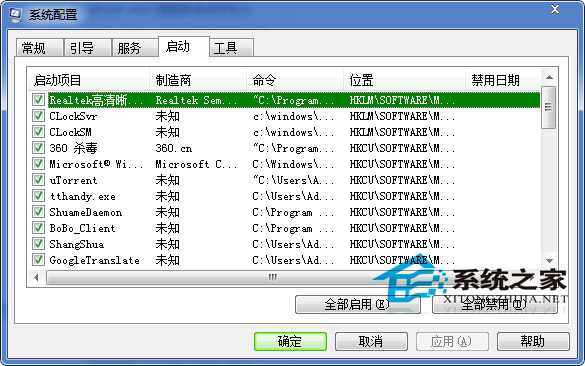Uncheck the Realtek高清晰 startup item
The width and height of the screenshot is (585, 366).
pyautogui.click(x=38, y=100)
